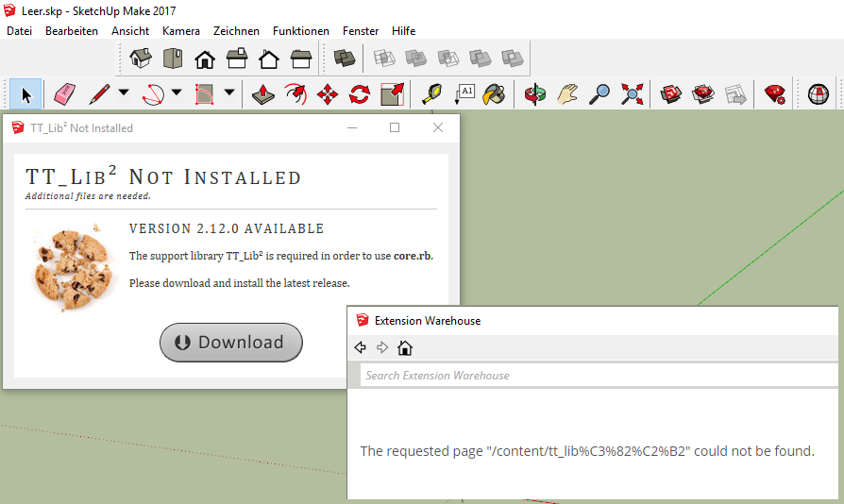This screenshot has width=844, height=504.
Task: Pick the Paint Bucket tool
Action: point(494,94)
